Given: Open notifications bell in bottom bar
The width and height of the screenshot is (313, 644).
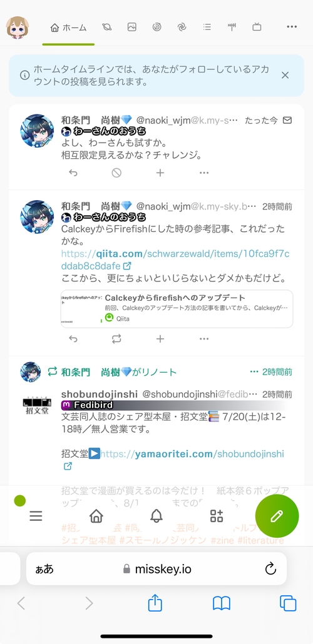Looking at the screenshot, I should point(156,516).
